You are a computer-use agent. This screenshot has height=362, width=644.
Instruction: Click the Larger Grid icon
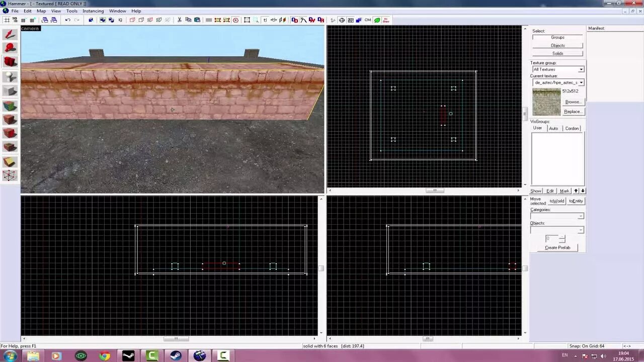pyautogui.click(x=32, y=20)
